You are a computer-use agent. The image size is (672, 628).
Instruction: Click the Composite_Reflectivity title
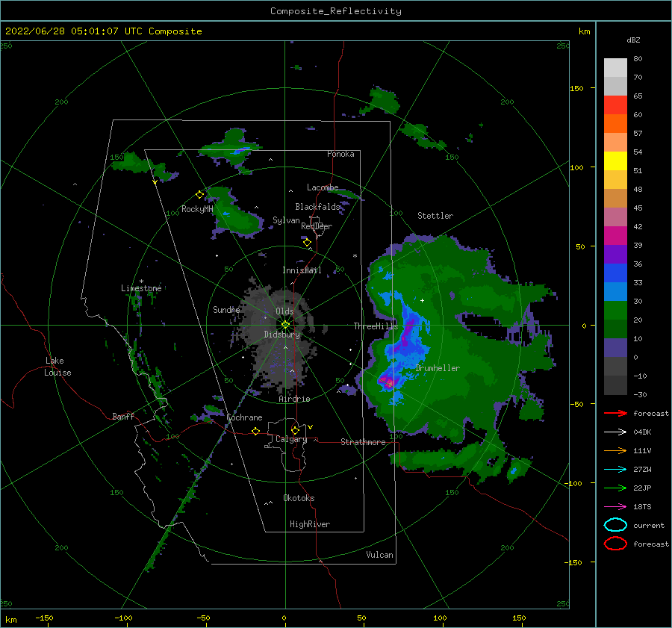(x=336, y=11)
